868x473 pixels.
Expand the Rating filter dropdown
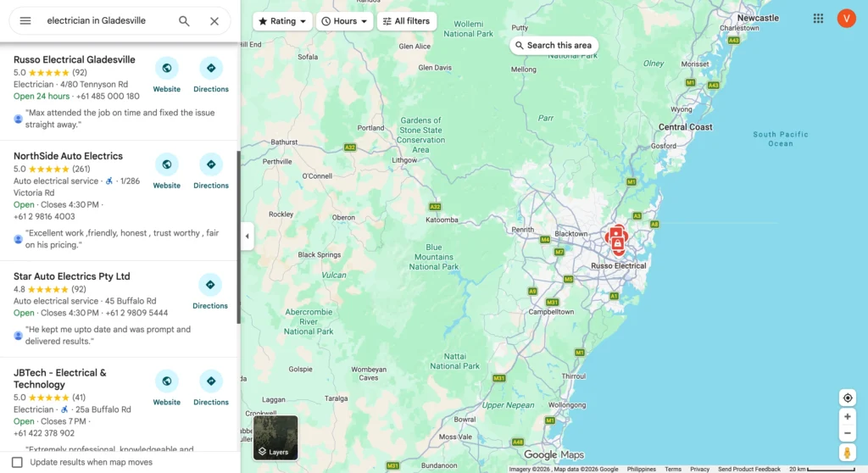tap(283, 21)
